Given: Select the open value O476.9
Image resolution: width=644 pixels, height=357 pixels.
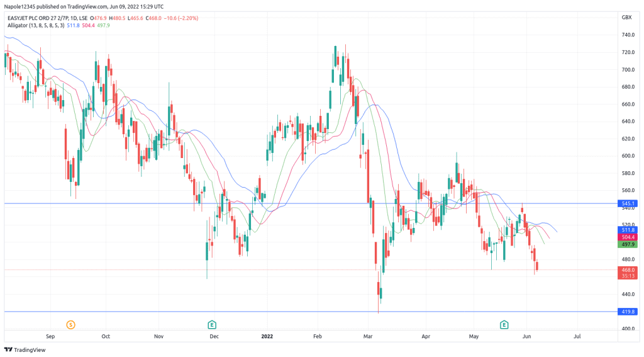Looking at the screenshot, I should pyautogui.click(x=99, y=18).
